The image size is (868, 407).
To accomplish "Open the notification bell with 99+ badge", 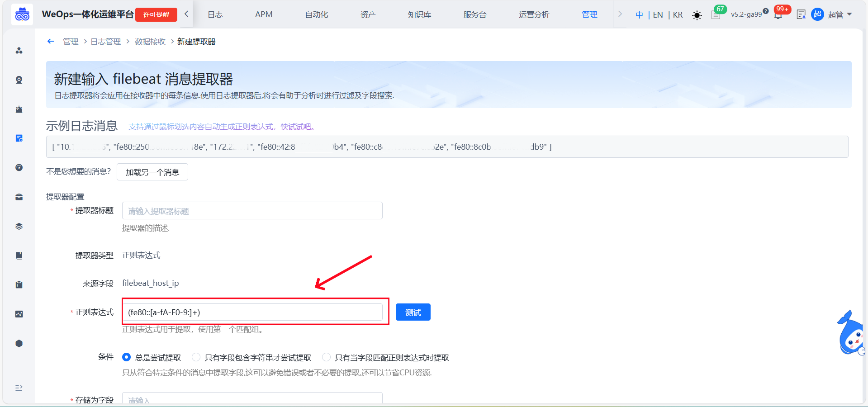I will pos(778,15).
